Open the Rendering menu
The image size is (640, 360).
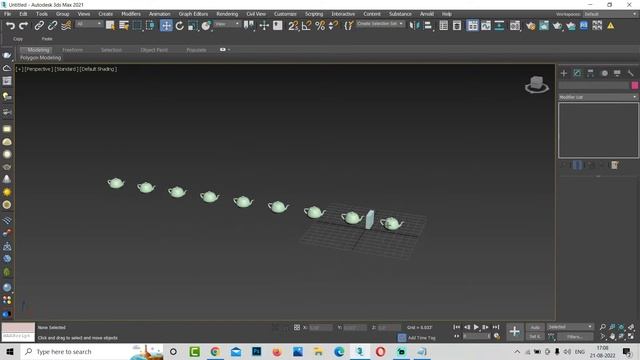pos(227,14)
